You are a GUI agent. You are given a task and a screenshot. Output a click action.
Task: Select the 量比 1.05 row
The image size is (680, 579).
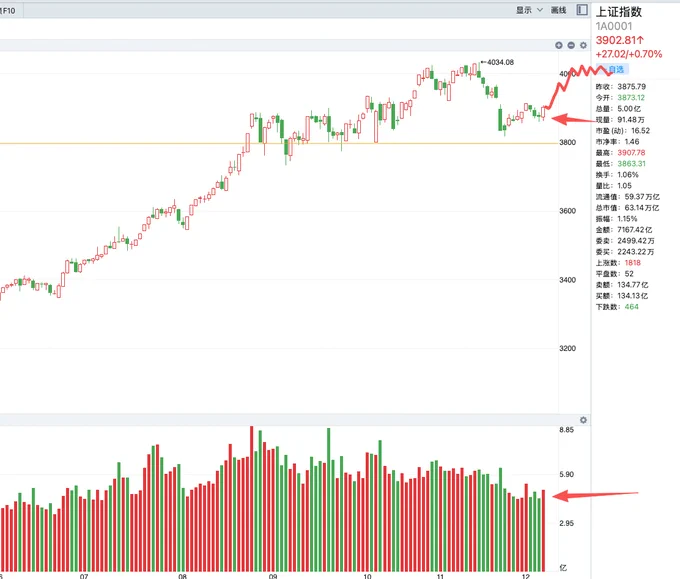click(x=614, y=186)
